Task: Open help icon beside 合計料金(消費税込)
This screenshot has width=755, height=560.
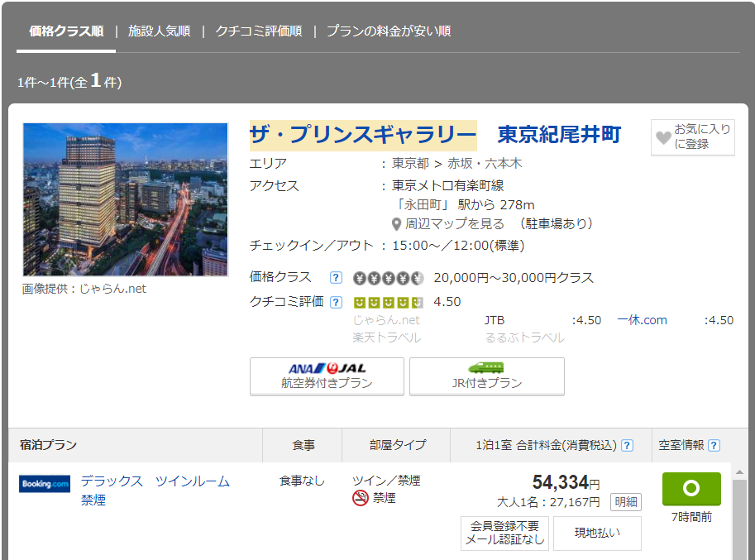Action: (627, 445)
